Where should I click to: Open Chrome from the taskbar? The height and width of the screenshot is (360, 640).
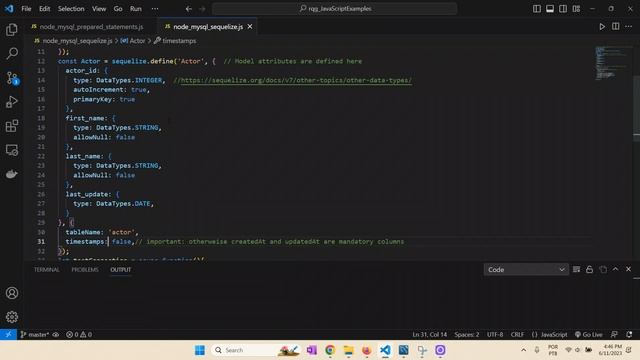pos(330,350)
